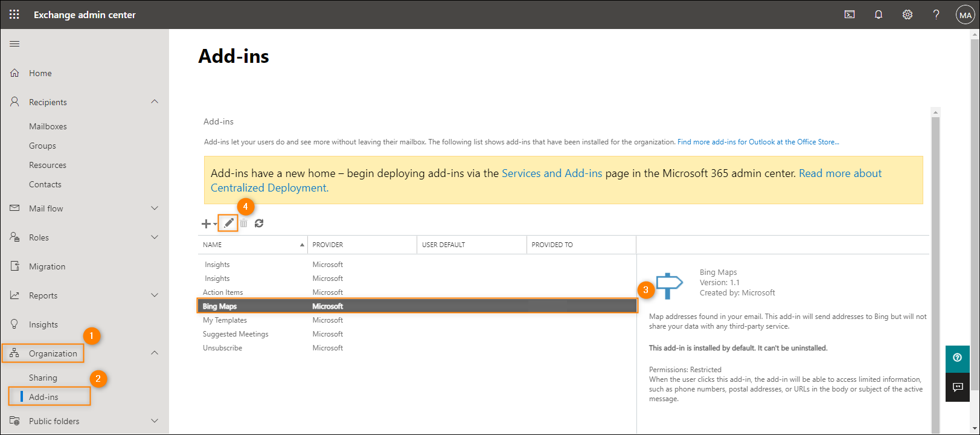
Task: Click the Organization hierarchy icon
Action: (x=15, y=353)
